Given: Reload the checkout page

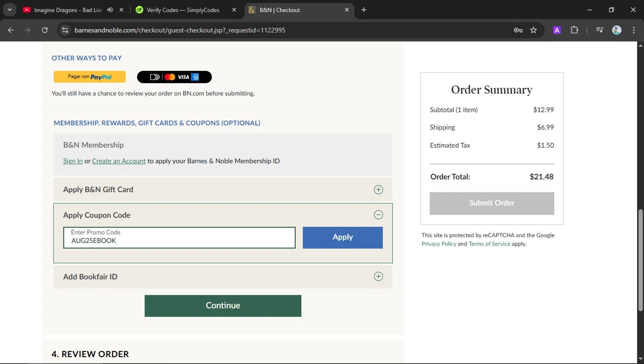Looking at the screenshot, I should tap(45, 30).
